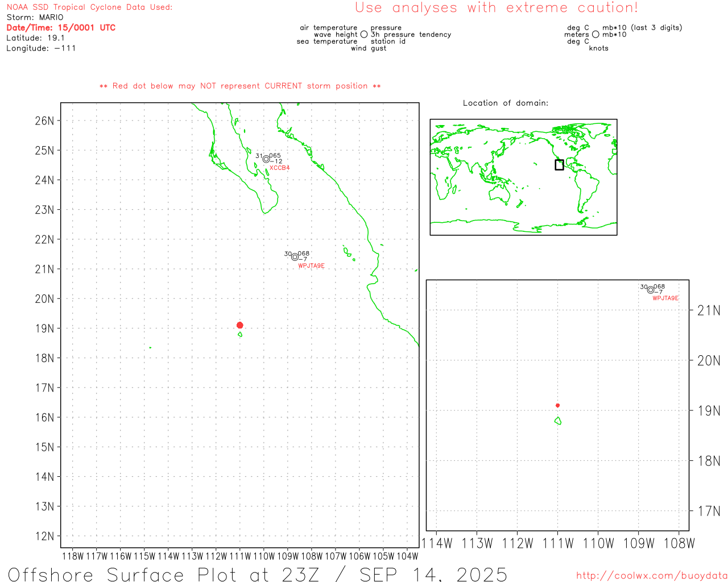This screenshot has width=728, height=582.
Task: Click air temperature 31 at XCCB4 station
Action: 259,156
